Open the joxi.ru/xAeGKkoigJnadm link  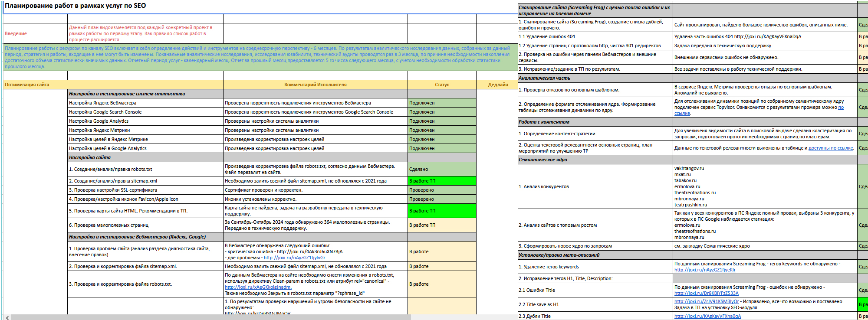coord(258,287)
